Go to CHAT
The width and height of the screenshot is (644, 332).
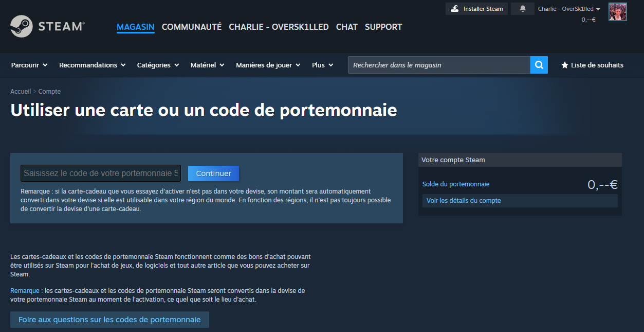coord(347,27)
